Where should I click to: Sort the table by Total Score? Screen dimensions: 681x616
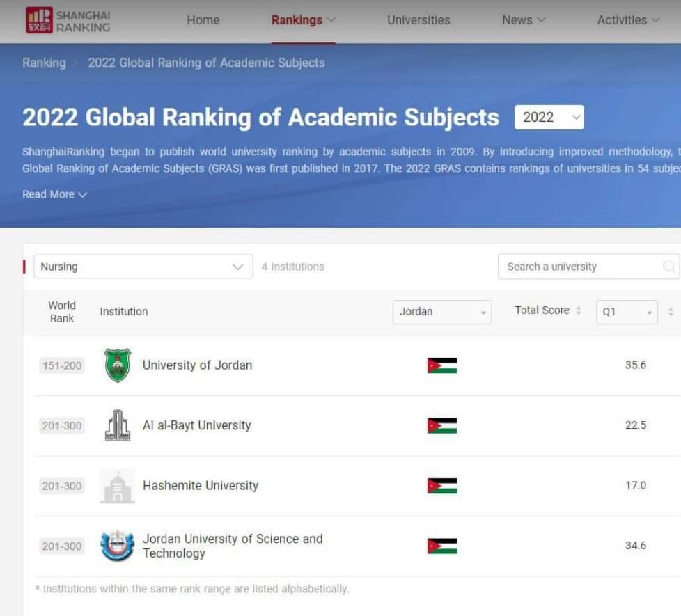[547, 310]
